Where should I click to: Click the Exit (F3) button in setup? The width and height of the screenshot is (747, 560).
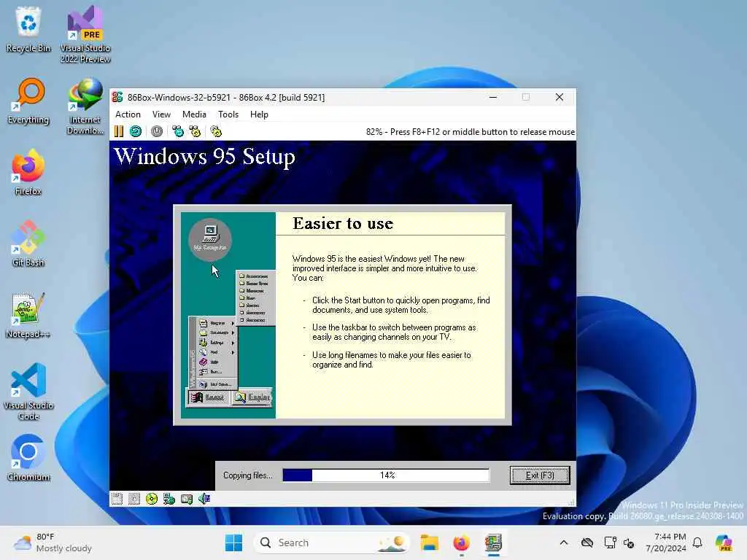click(540, 475)
